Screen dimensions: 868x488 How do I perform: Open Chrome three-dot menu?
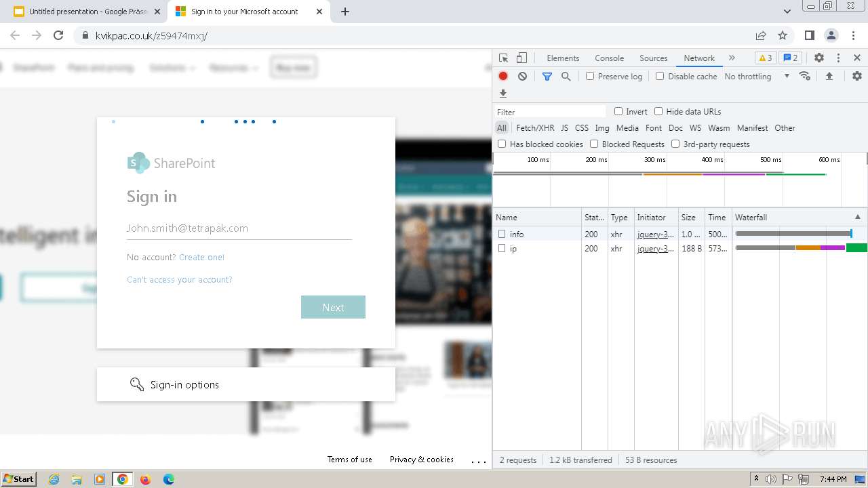coord(853,35)
